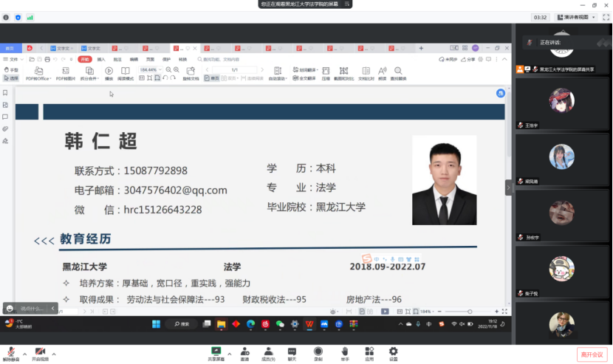Image resolution: width=613 pixels, height=364 pixels.
Task: Open the 成员 participants list
Action: pos(268,353)
